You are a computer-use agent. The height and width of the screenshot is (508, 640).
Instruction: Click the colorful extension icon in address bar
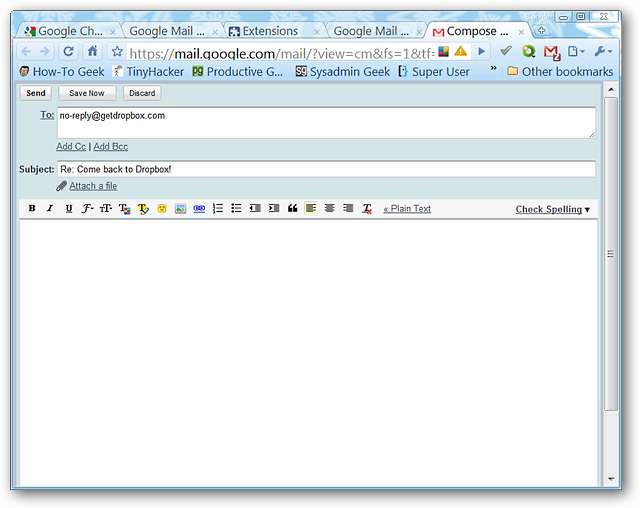[x=444, y=51]
